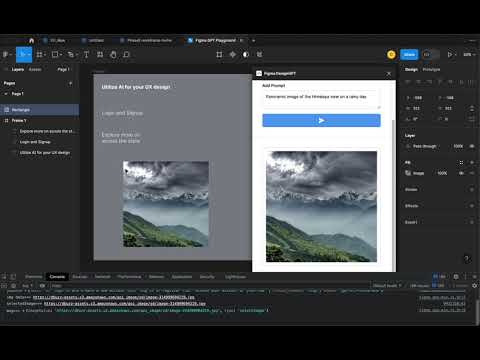Open the Network DevTools tab
Screen dimensions: 480x360
point(102,277)
